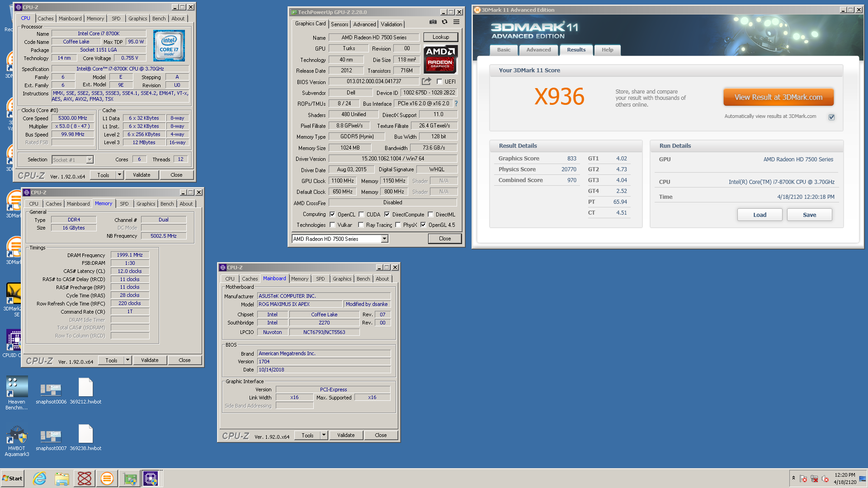Open the Advanced tab in GPU-Z

pyautogui.click(x=364, y=24)
